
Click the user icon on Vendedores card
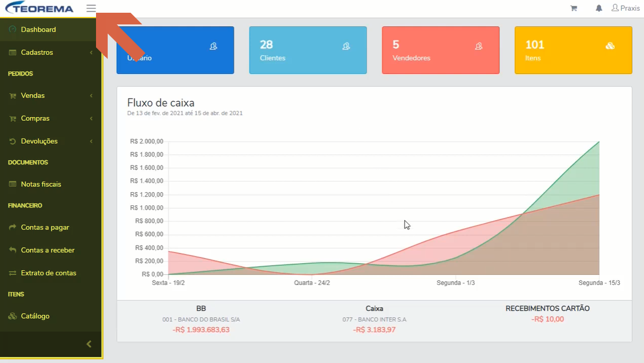(478, 46)
